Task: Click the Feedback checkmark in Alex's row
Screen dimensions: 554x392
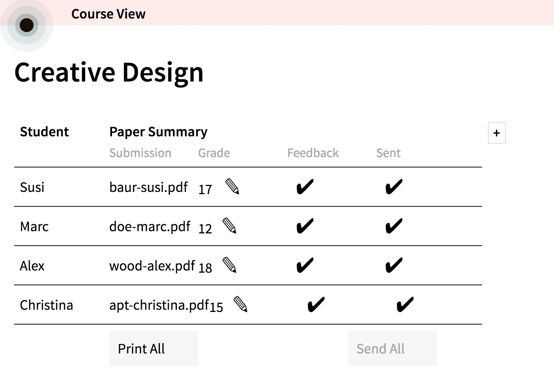Action: coord(305,265)
